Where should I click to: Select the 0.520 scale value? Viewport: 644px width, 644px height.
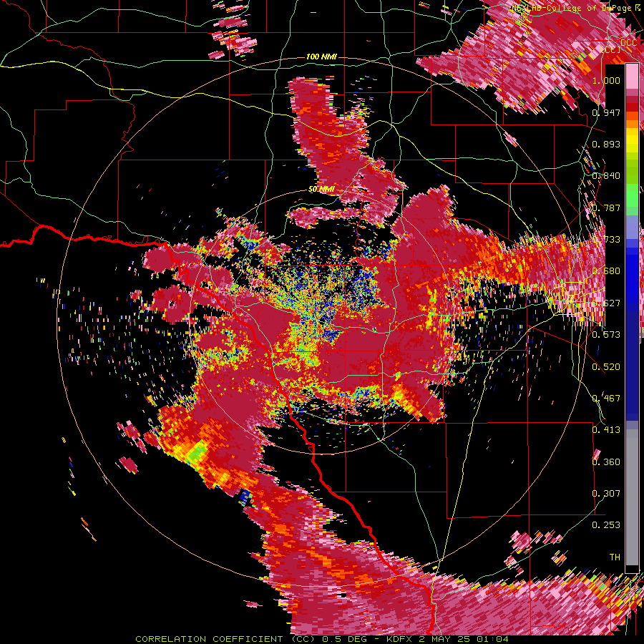(606, 366)
